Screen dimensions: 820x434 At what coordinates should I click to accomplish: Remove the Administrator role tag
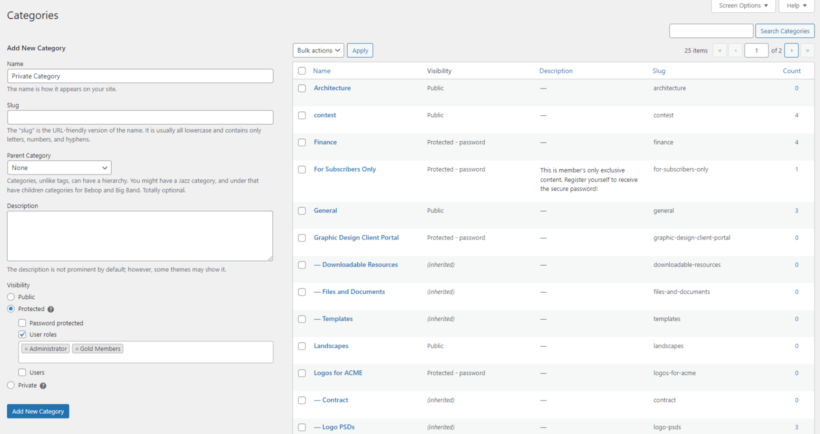point(26,349)
